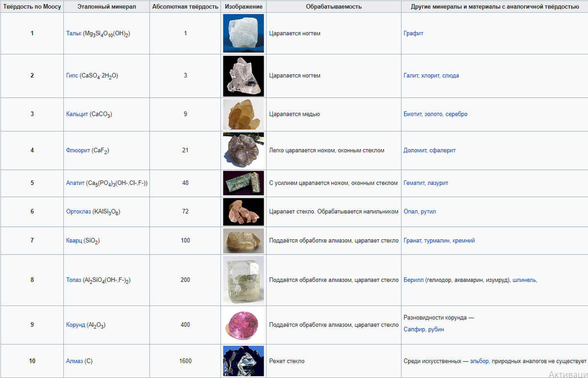Select absolute hardness value 72
The image size is (588, 378).
coord(185,211)
